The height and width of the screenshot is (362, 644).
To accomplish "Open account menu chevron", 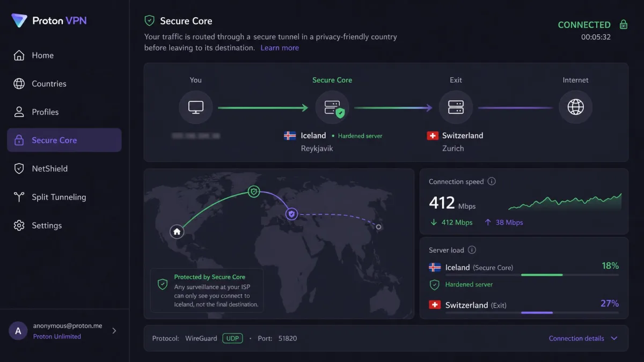I will [114, 331].
